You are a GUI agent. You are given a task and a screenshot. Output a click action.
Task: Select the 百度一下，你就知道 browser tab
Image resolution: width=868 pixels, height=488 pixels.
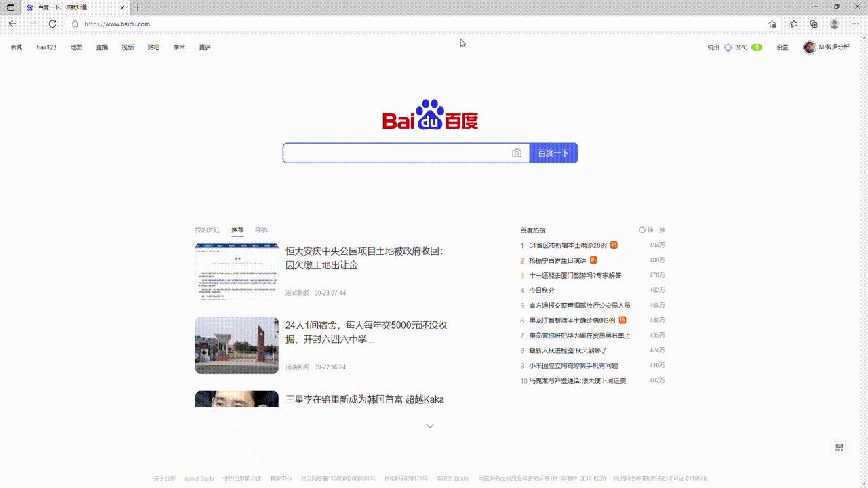(x=75, y=7)
